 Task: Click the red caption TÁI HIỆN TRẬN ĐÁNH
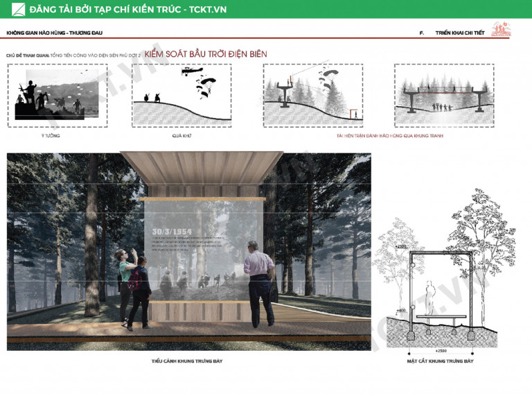click(390, 135)
